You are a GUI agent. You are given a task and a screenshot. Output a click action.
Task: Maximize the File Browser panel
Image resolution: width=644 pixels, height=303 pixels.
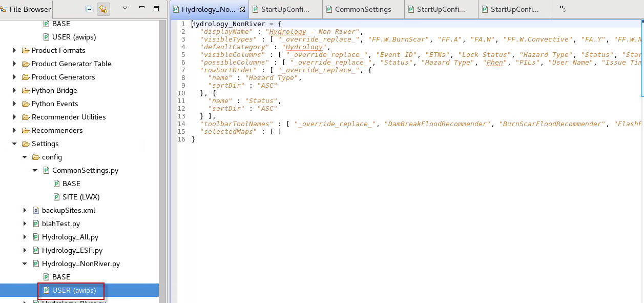point(157,8)
